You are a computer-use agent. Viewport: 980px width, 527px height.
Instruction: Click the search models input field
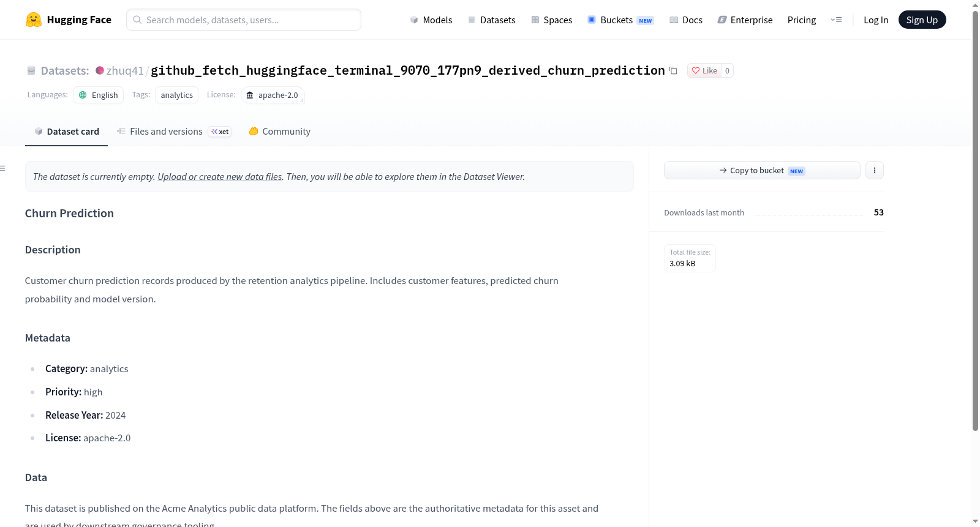tap(244, 20)
